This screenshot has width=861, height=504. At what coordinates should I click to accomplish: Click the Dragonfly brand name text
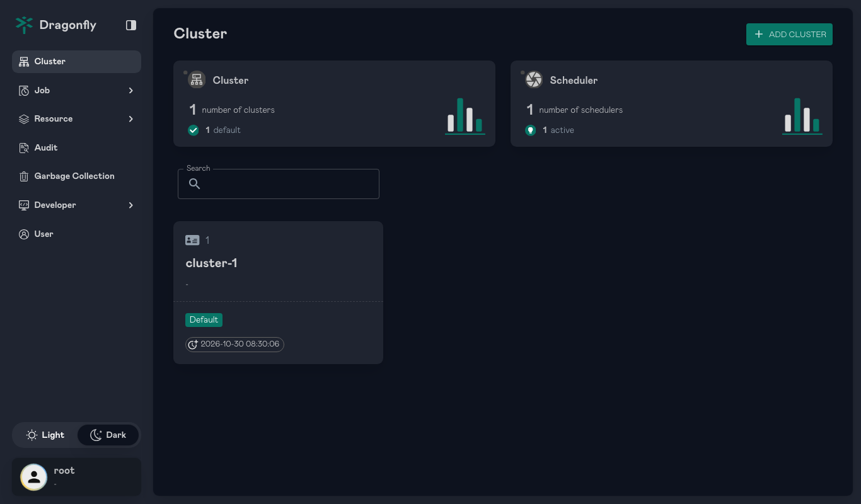tap(68, 25)
